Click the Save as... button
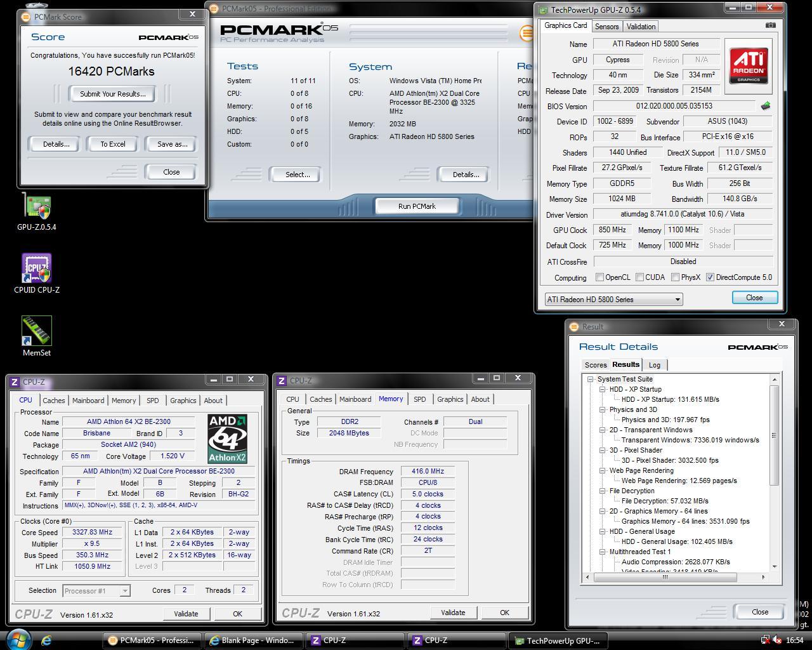Image resolution: width=812 pixels, height=650 pixels. 172,144
